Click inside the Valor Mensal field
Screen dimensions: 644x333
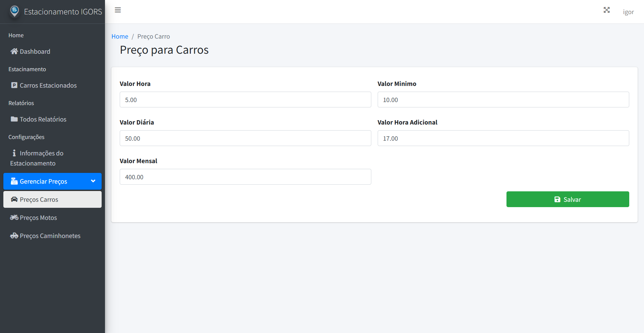245,177
